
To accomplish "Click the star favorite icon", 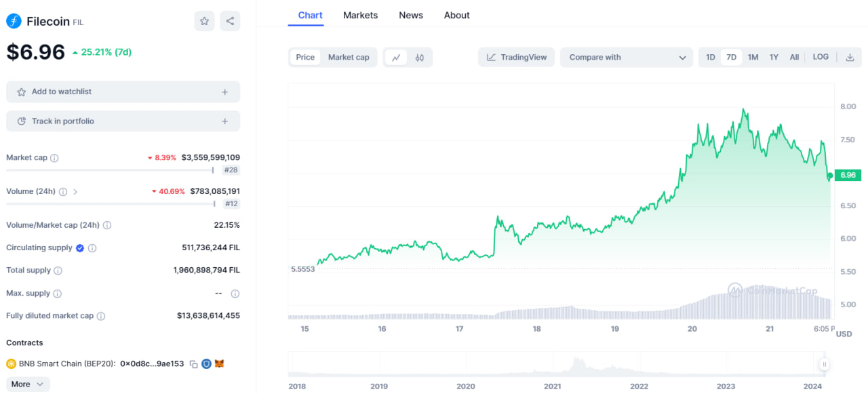I will (204, 21).
